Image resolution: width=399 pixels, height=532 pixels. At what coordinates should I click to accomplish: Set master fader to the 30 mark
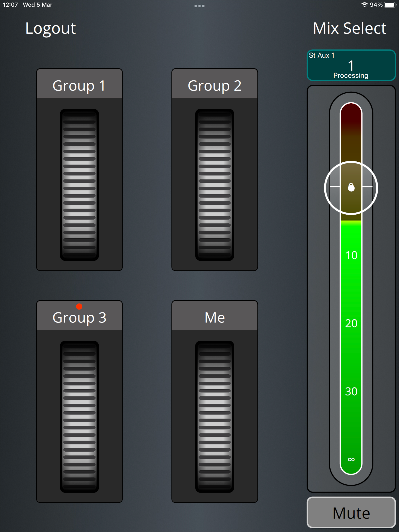coord(351,391)
